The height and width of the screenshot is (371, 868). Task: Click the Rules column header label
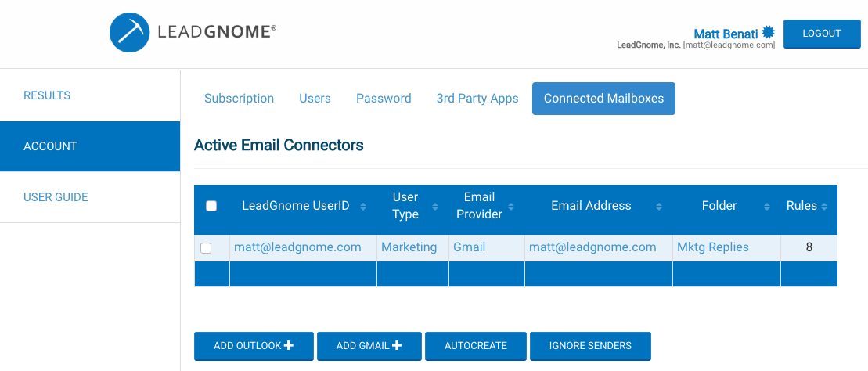pos(801,206)
